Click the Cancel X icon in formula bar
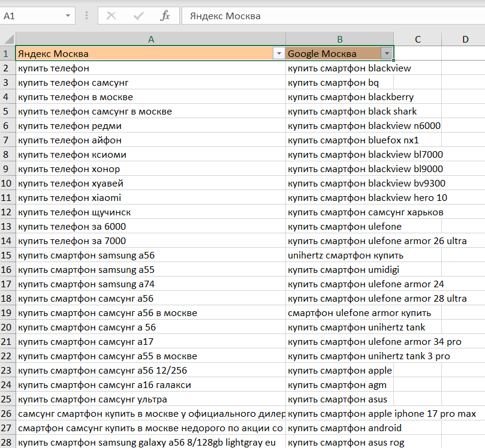The image size is (485, 448). pos(111,16)
